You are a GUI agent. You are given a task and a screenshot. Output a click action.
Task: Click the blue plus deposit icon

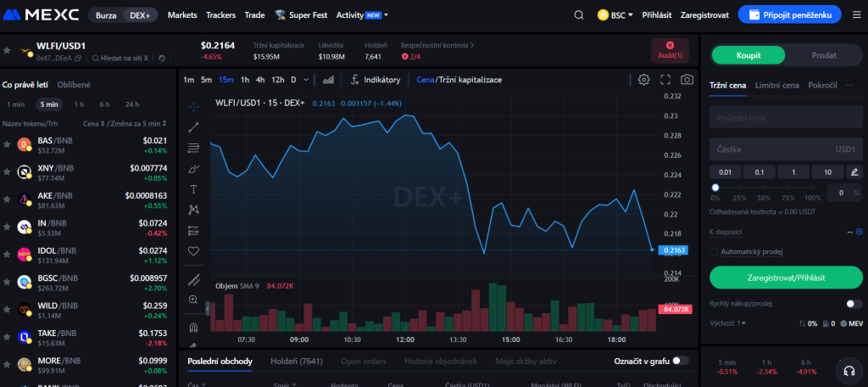859,232
